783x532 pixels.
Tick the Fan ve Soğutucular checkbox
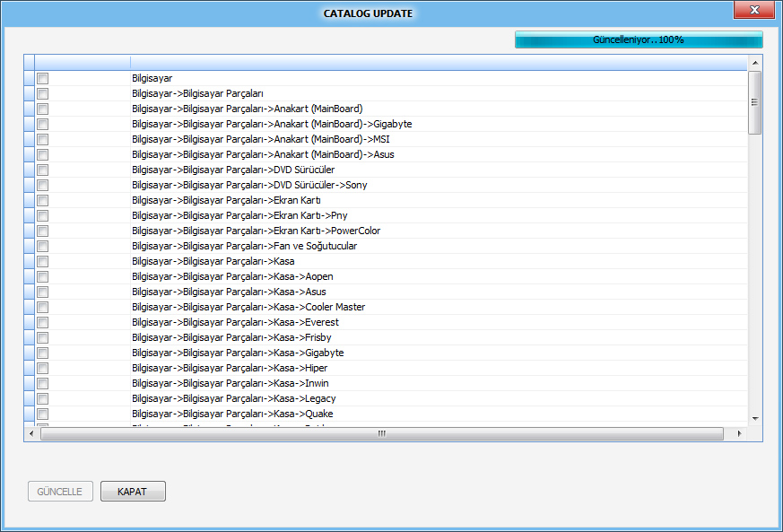42,247
